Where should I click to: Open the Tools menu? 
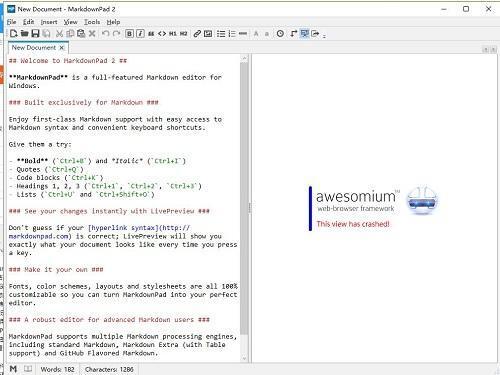[x=92, y=22]
